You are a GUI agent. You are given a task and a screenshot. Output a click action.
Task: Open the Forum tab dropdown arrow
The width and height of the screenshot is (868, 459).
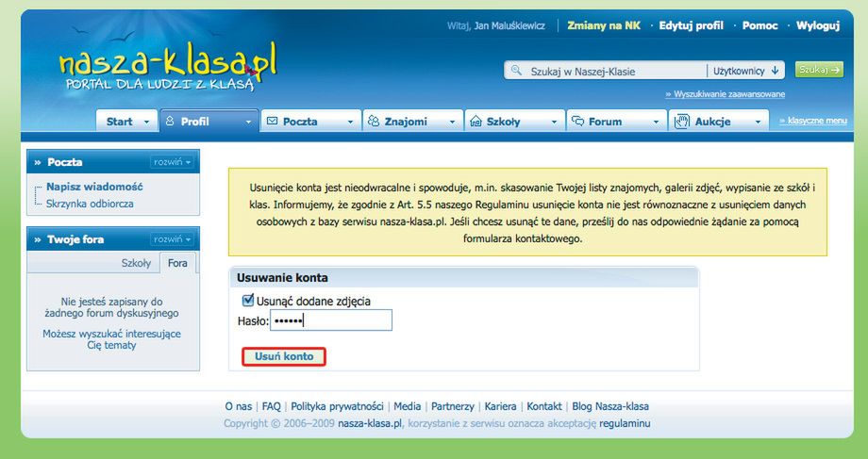656,123
